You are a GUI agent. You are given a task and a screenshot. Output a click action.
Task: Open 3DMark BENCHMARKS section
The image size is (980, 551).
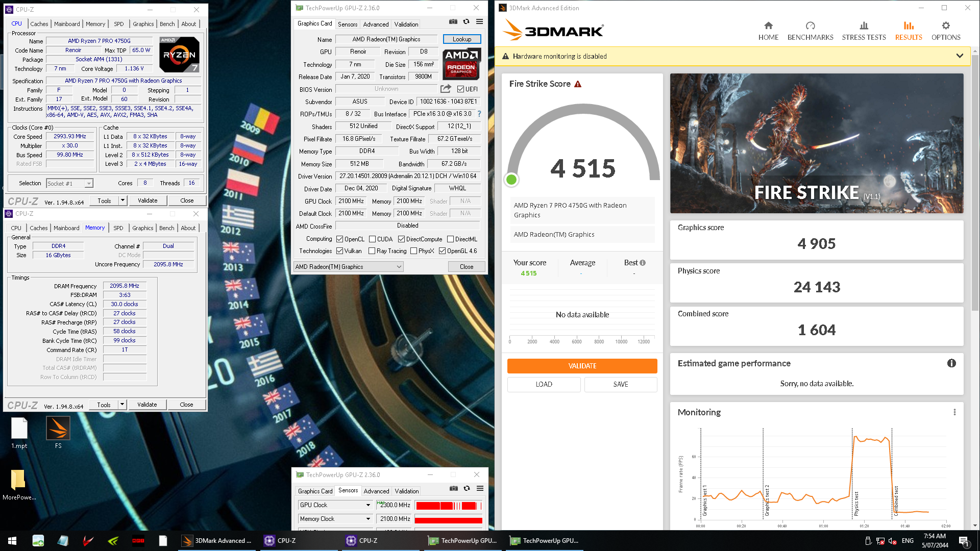pyautogui.click(x=810, y=31)
